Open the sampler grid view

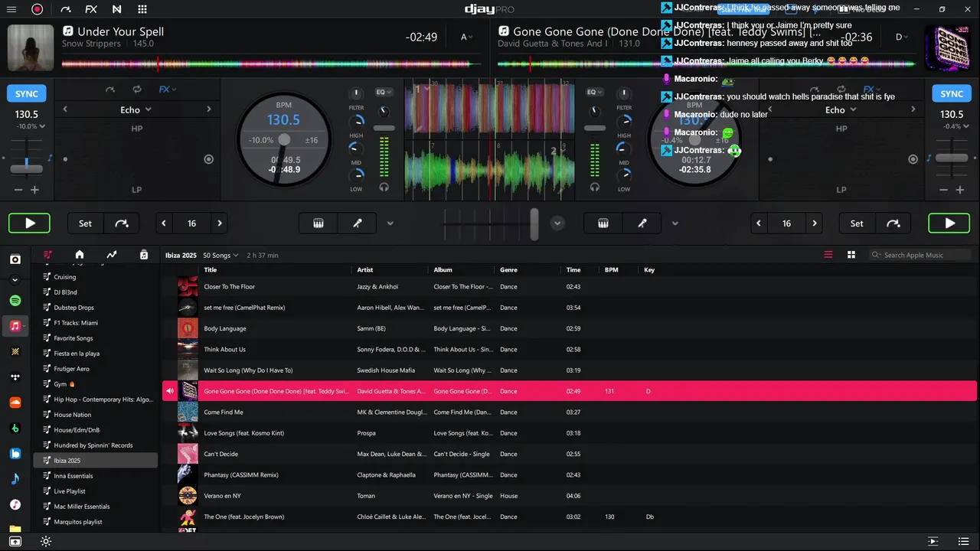tap(142, 9)
